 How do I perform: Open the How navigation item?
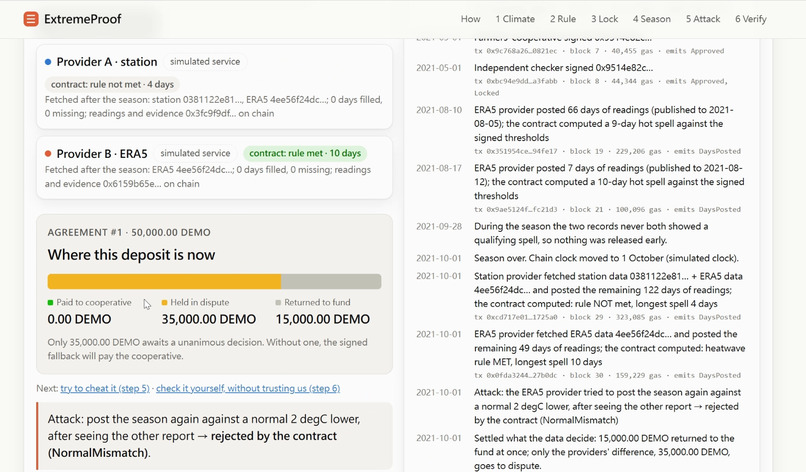470,19
